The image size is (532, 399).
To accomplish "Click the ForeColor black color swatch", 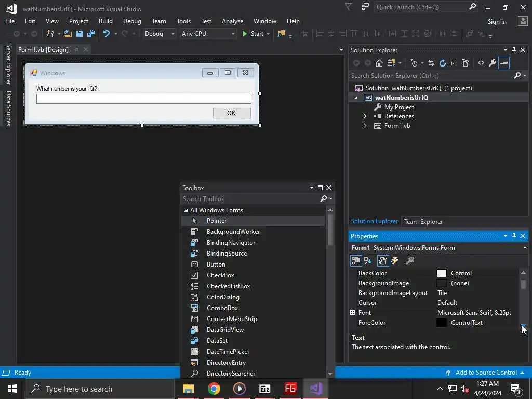I will [442, 323].
